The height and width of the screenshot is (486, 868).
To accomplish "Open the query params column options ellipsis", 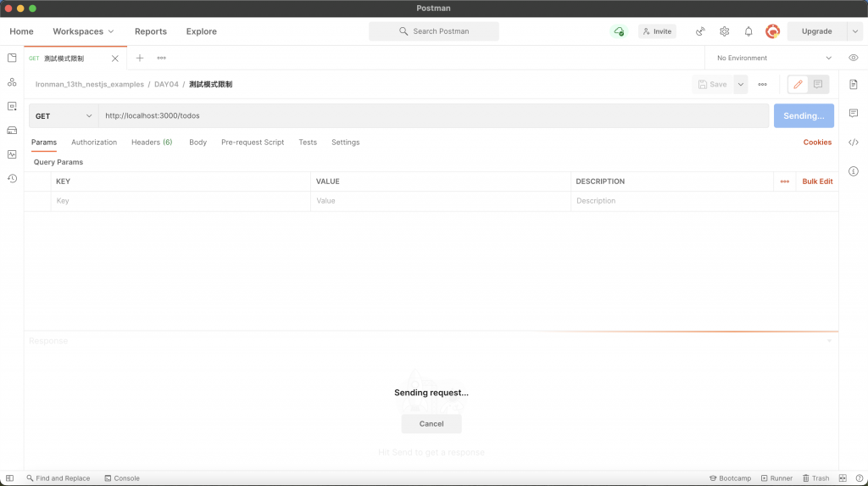I will click(x=784, y=182).
